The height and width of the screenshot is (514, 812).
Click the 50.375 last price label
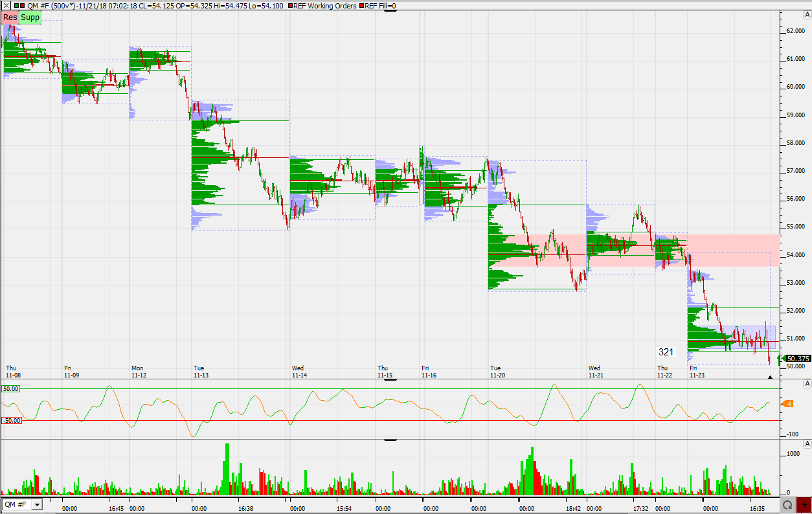click(797, 358)
